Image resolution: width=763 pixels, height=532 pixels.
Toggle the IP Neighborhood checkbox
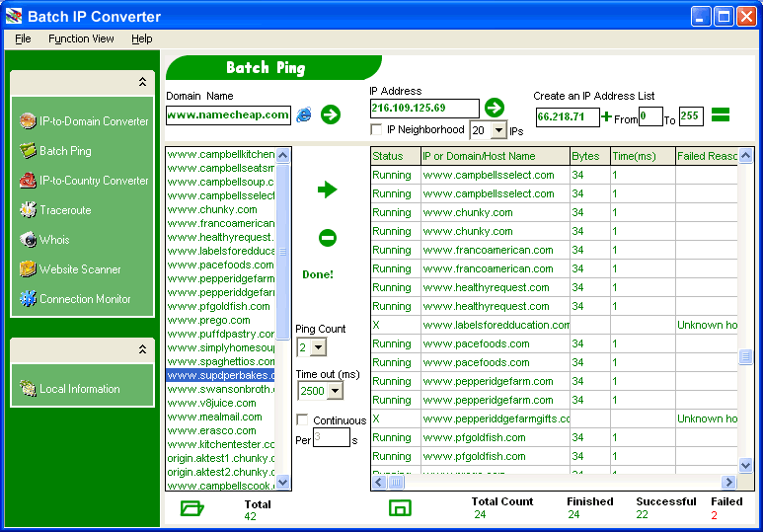(x=376, y=129)
